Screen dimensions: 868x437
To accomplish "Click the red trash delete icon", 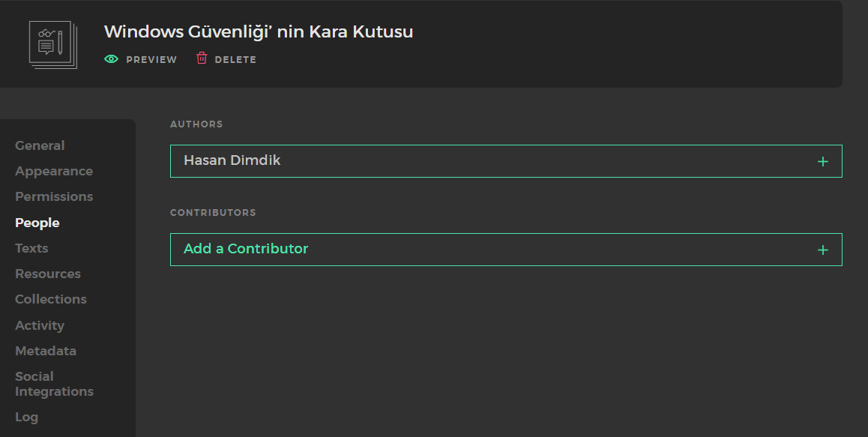I will pyautogui.click(x=202, y=58).
